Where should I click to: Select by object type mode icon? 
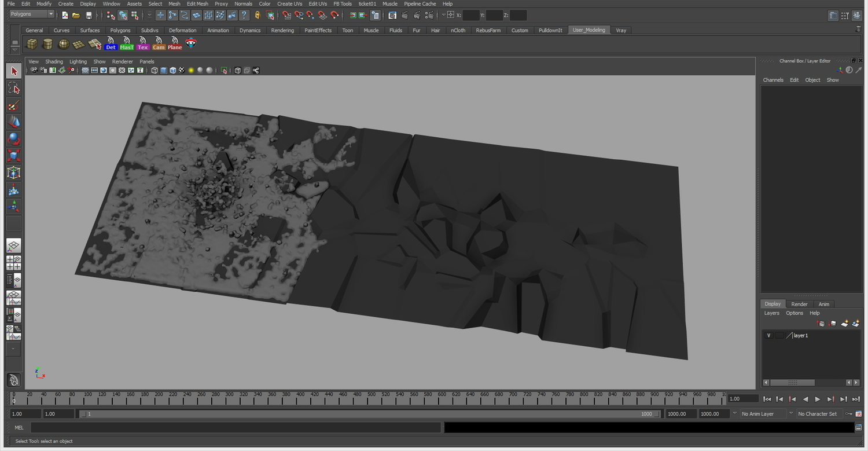pyautogui.click(x=123, y=16)
